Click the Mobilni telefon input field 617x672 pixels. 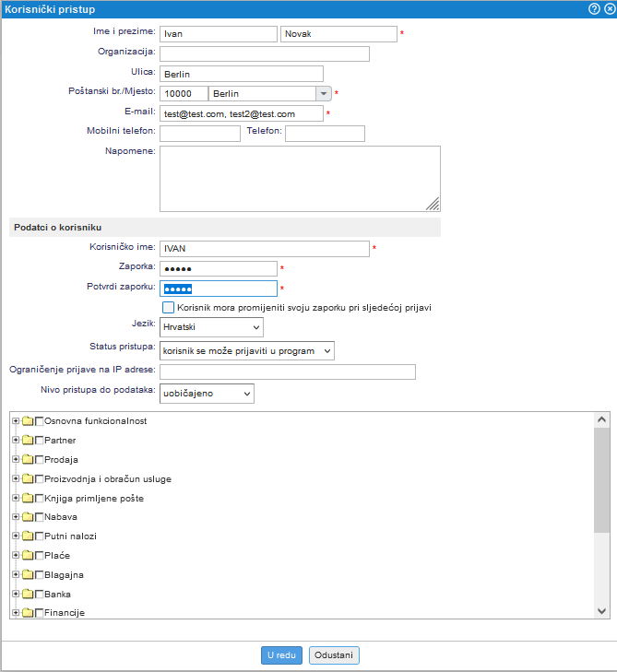pos(200,134)
